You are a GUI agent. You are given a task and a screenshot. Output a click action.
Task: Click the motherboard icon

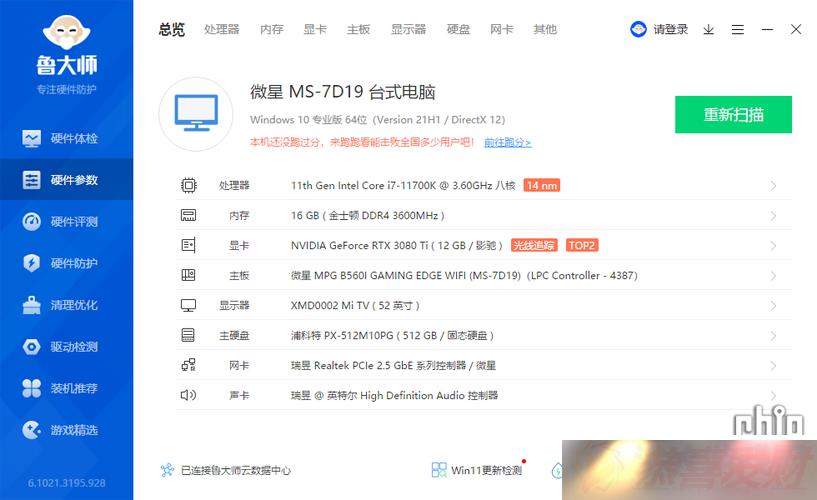click(188, 275)
